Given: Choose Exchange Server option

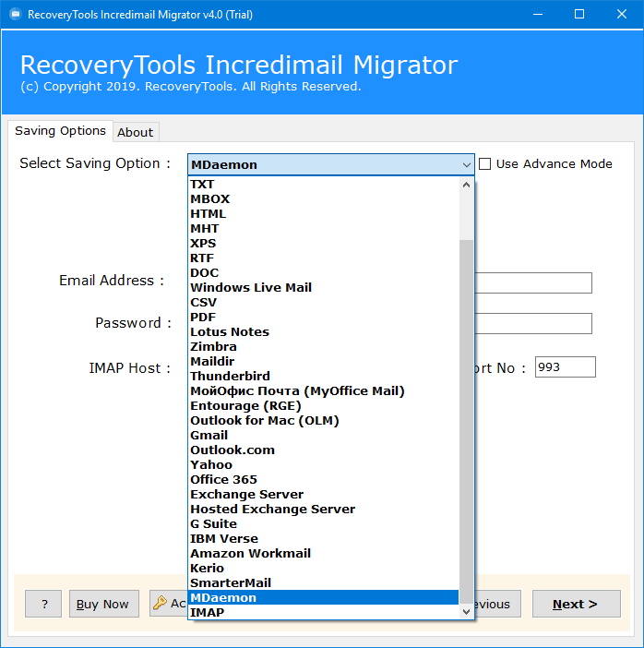Looking at the screenshot, I should point(324,494).
